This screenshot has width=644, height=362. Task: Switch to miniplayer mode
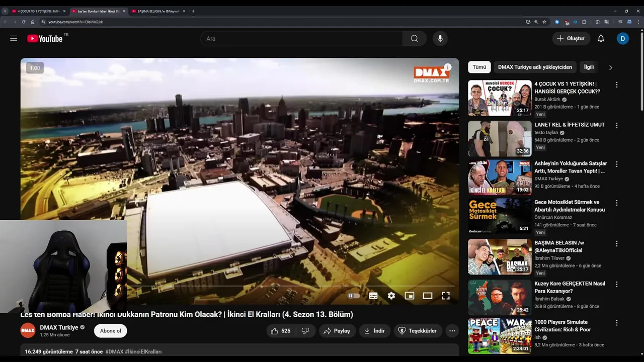click(410, 296)
